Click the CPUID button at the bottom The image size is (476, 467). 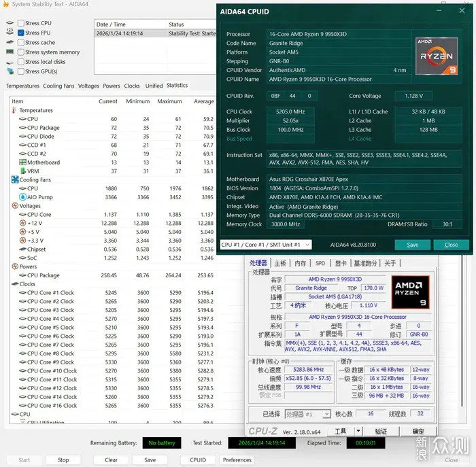198,460
